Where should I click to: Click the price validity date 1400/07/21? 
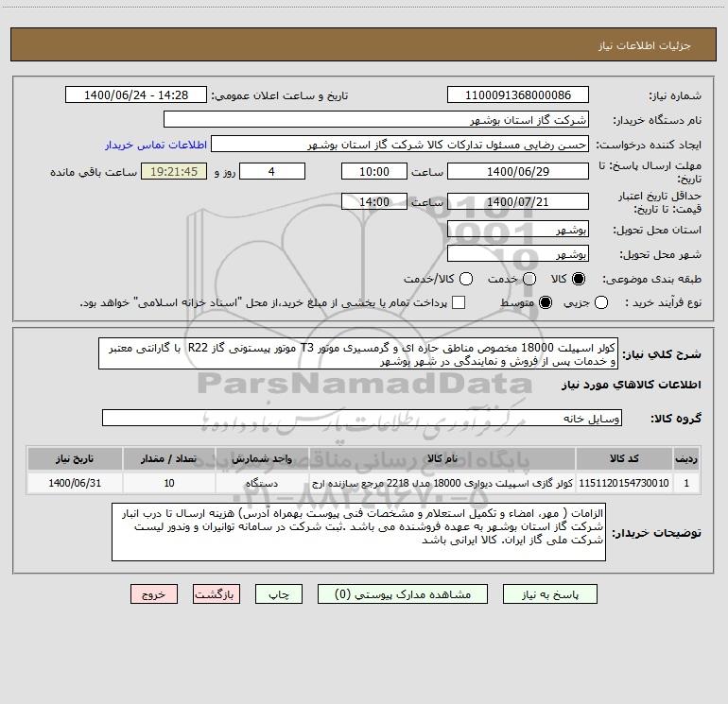518,201
